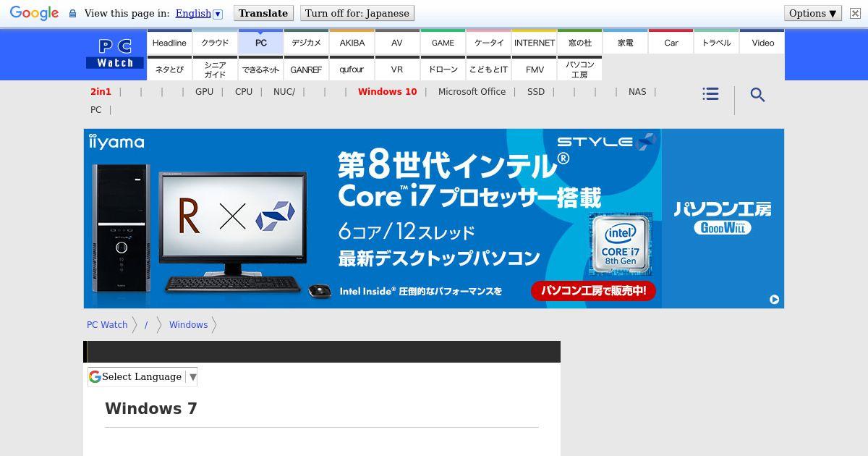Viewport: 868px width, 456px height.
Task: Open the できるネット tab
Action: (x=260, y=69)
